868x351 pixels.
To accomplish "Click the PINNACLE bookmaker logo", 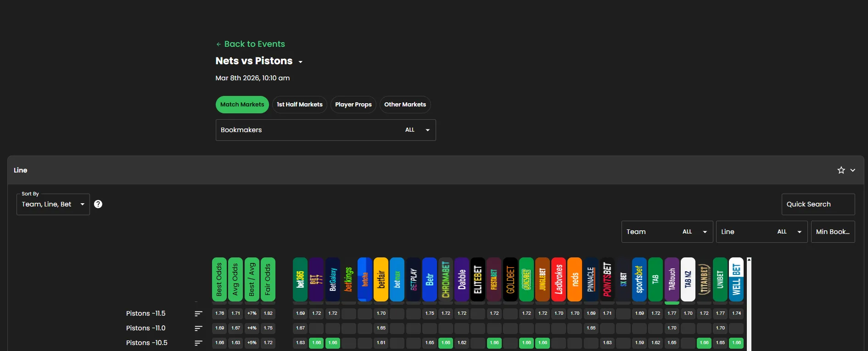I will tap(591, 279).
